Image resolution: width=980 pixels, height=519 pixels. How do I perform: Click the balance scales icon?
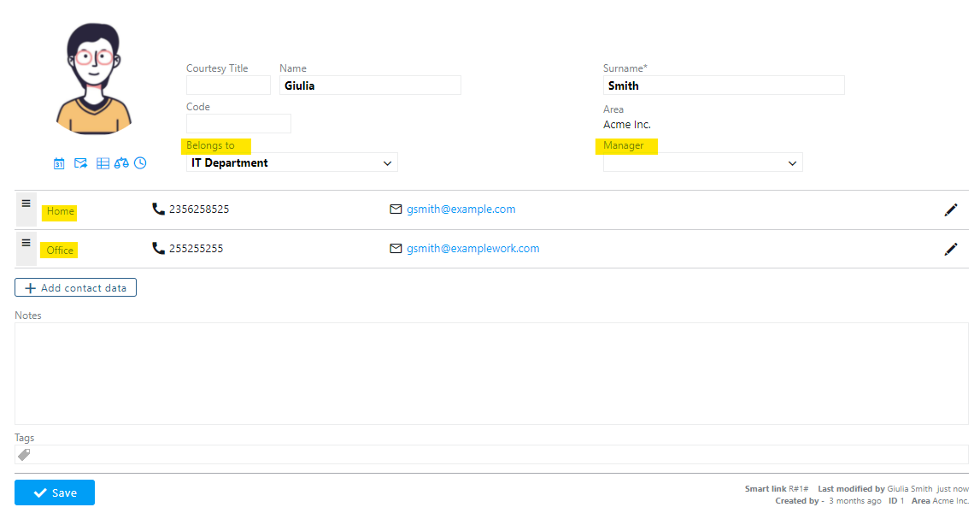tap(121, 163)
